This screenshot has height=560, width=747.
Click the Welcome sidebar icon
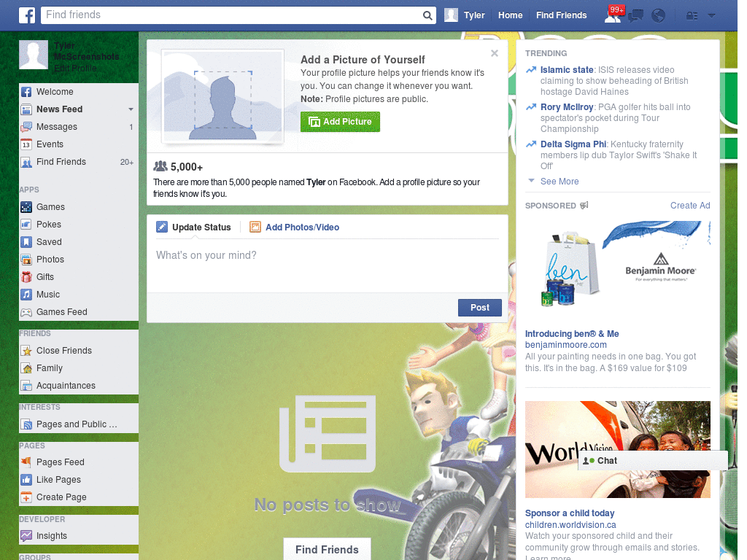point(26,92)
